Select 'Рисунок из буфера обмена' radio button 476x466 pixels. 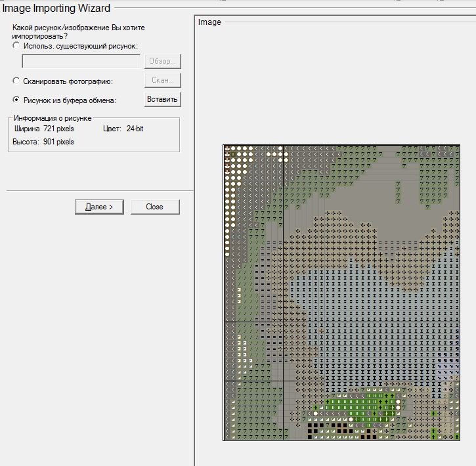[x=16, y=100]
